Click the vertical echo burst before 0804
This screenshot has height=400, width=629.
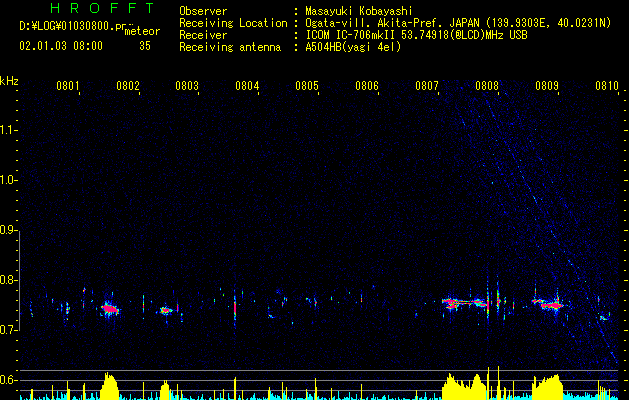tap(235, 309)
